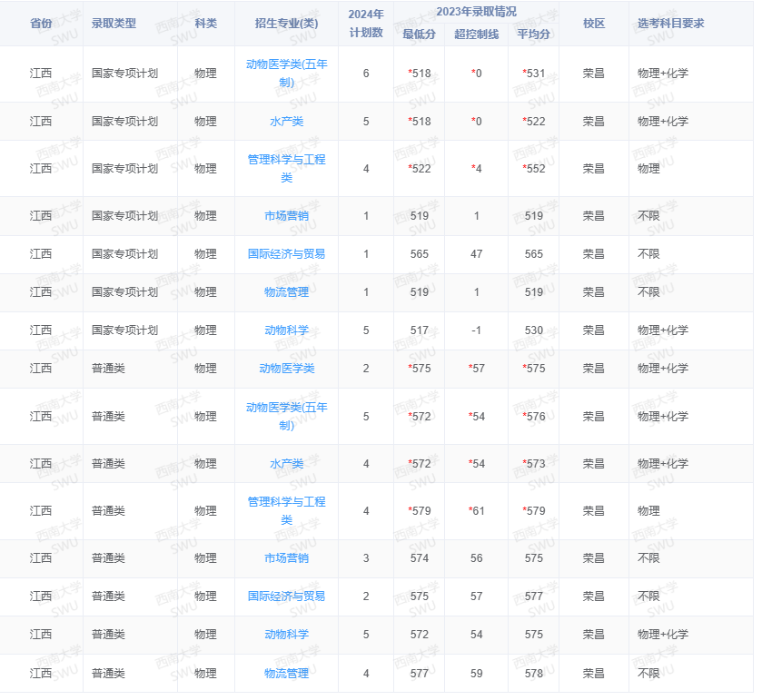Select the 管理科学与工程类 link in 普通类 row

coord(290,510)
